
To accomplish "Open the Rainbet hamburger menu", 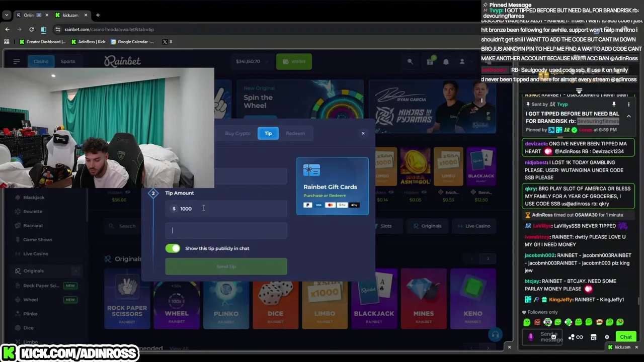I will point(17,61).
